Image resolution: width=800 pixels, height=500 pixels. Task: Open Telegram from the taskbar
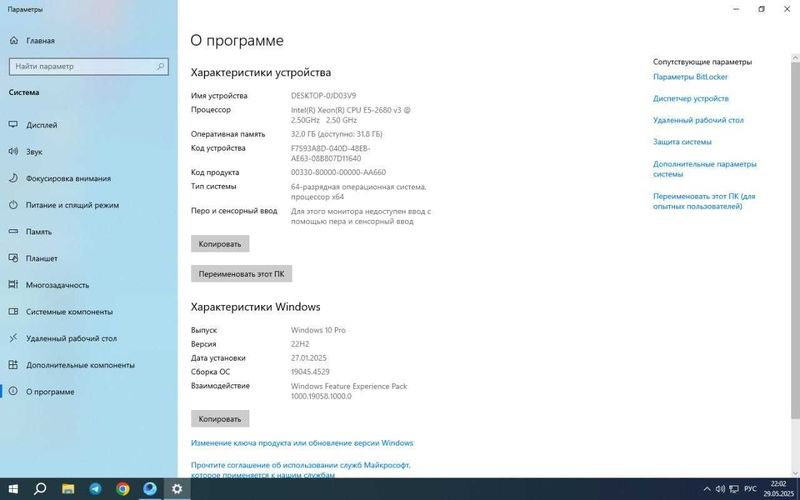click(x=95, y=489)
